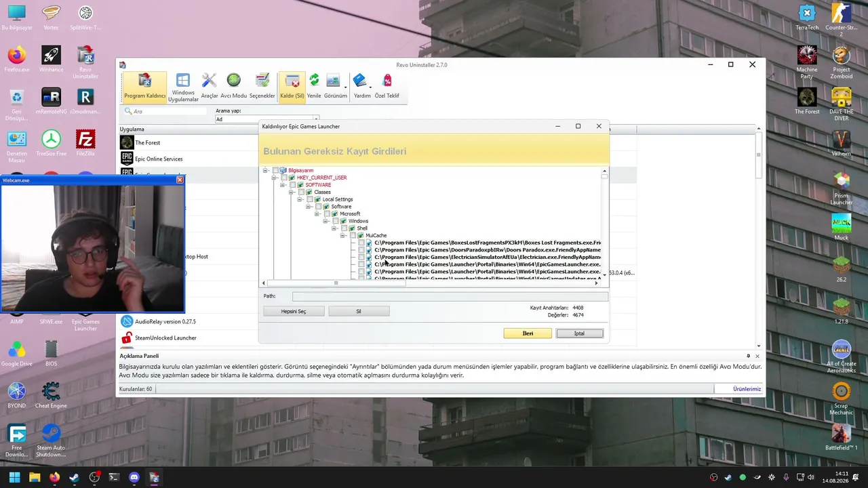Collapse the SOFTWARE tree node
Viewport: 868px width, 488px height.
(283, 185)
